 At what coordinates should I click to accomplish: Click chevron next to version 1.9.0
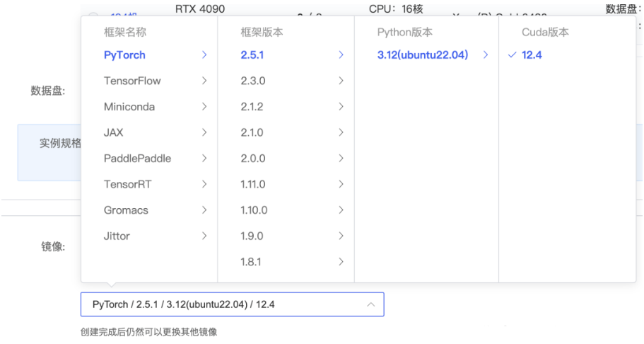(341, 236)
